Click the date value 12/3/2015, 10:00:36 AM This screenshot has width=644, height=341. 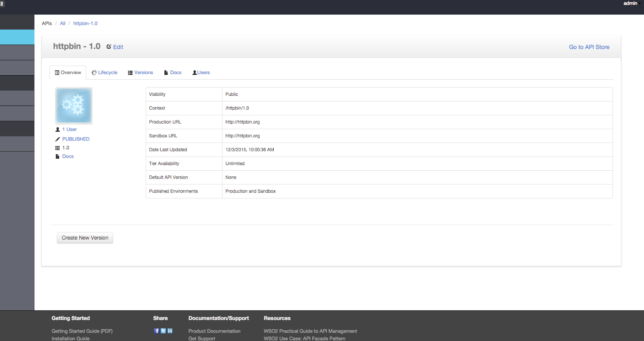point(250,150)
